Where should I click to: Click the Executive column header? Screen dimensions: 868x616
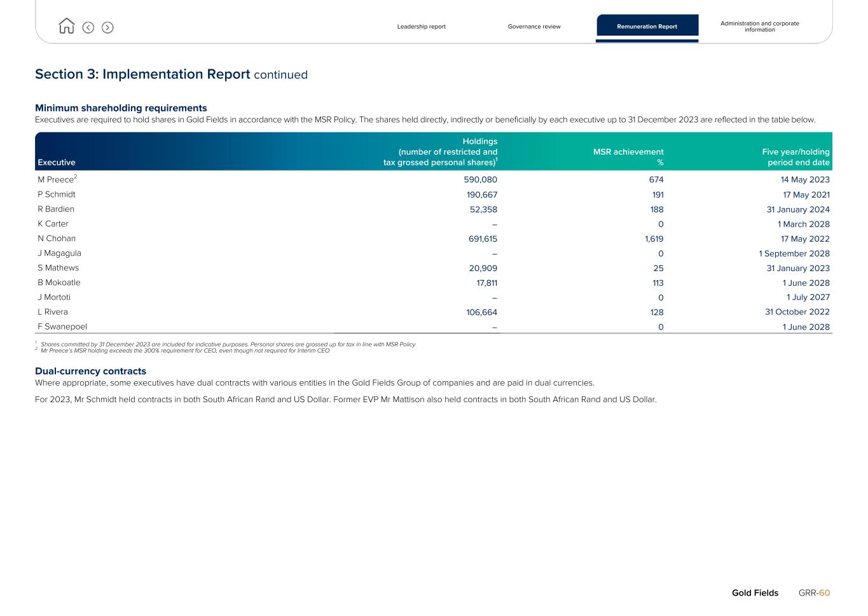tap(57, 162)
